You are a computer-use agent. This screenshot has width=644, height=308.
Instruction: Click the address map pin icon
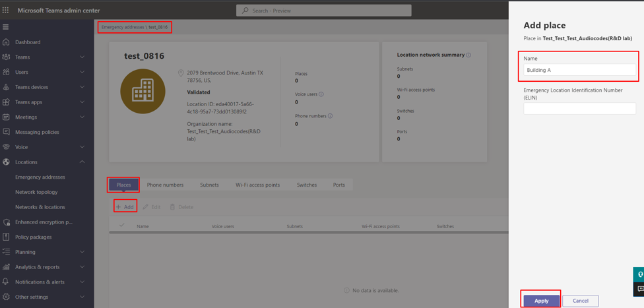[180, 73]
